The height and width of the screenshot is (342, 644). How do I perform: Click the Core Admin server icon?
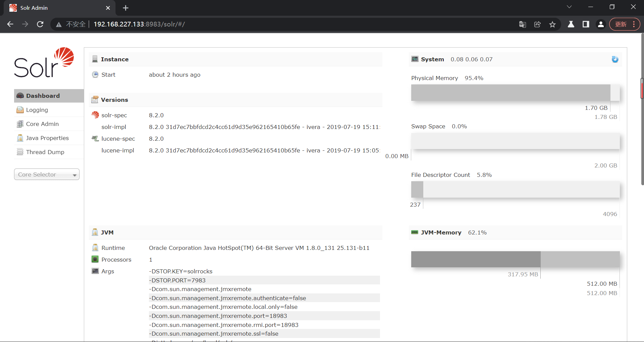pos(20,124)
